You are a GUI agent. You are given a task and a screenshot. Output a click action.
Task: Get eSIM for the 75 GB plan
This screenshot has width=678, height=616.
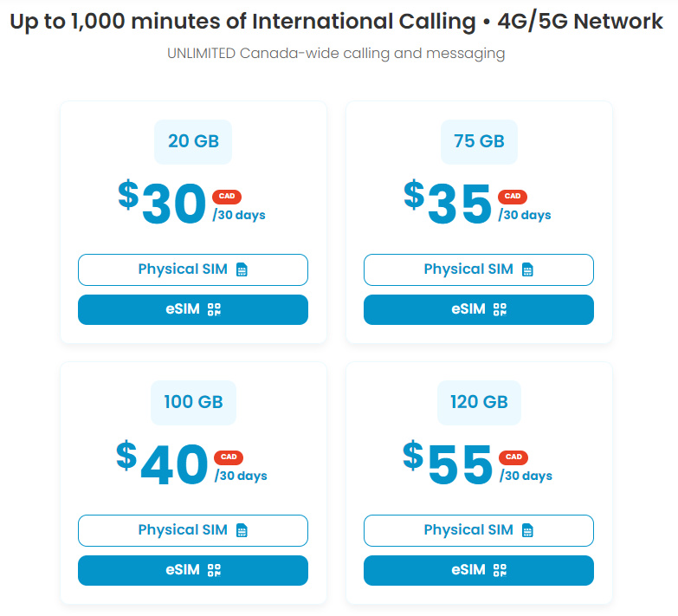tap(478, 309)
